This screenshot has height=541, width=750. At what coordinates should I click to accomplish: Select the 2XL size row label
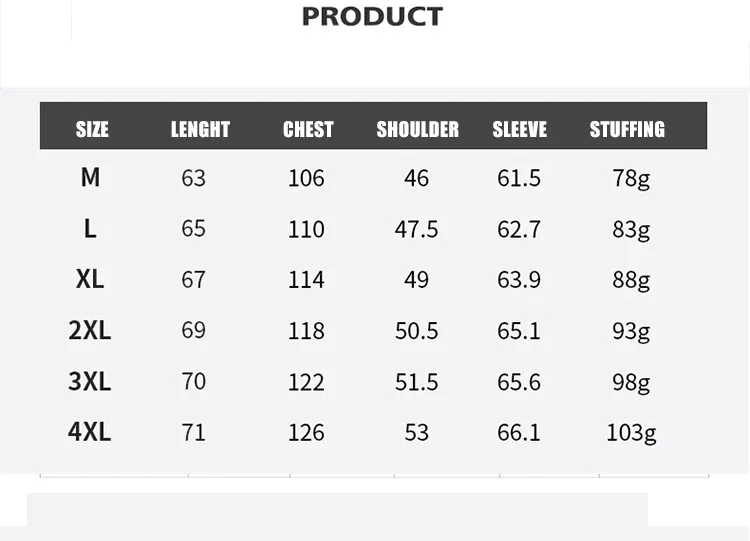[89, 330]
